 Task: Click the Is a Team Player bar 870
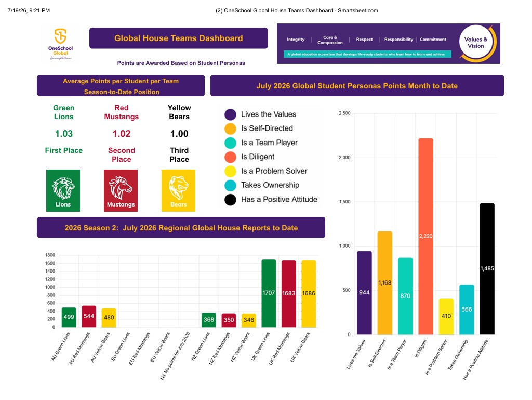pos(405,296)
